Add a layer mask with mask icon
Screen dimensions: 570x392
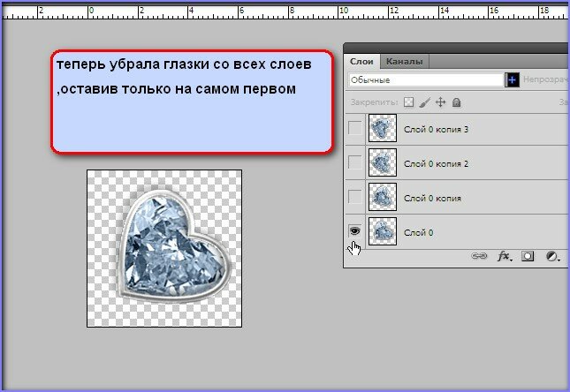pos(528,256)
